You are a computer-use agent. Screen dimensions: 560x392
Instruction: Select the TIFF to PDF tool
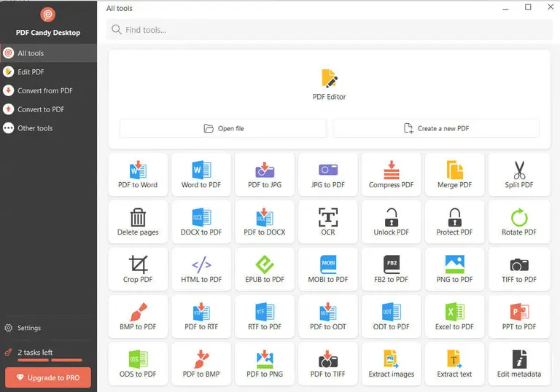[x=519, y=269]
